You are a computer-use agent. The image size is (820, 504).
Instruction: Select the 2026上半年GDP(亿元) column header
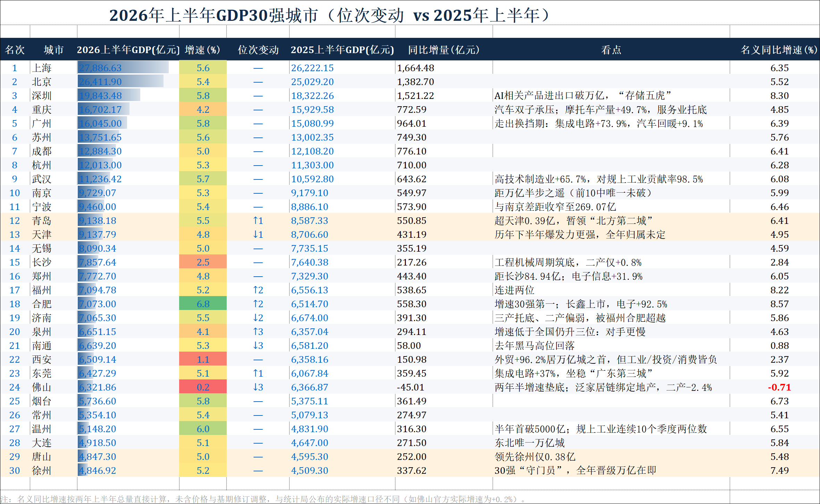(128, 50)
